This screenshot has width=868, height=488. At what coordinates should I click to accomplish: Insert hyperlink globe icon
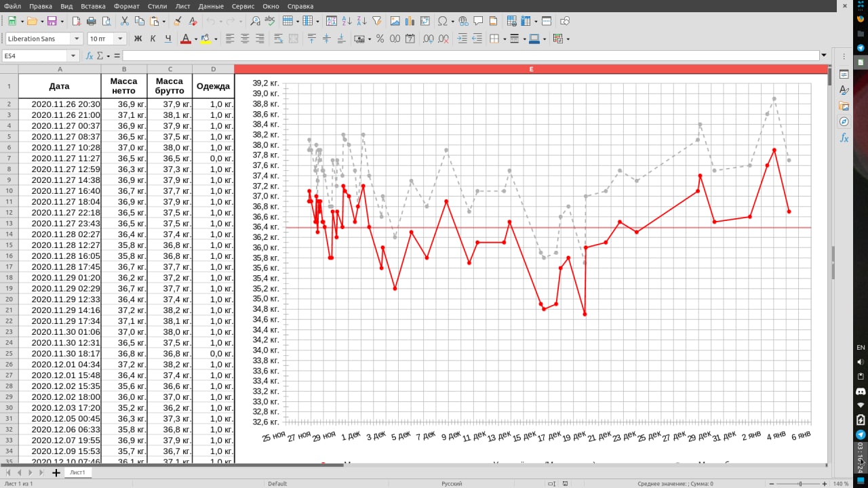(463, 21)
